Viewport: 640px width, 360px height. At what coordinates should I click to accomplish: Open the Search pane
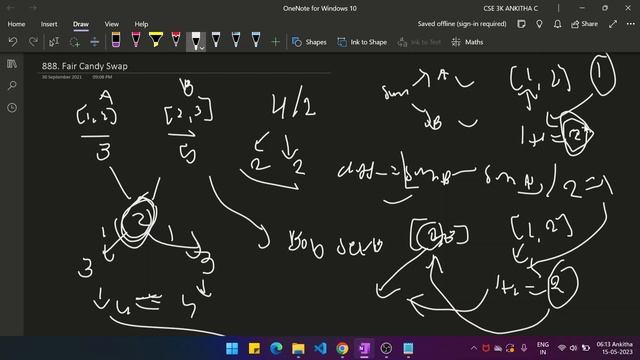[x=12, y=86]
